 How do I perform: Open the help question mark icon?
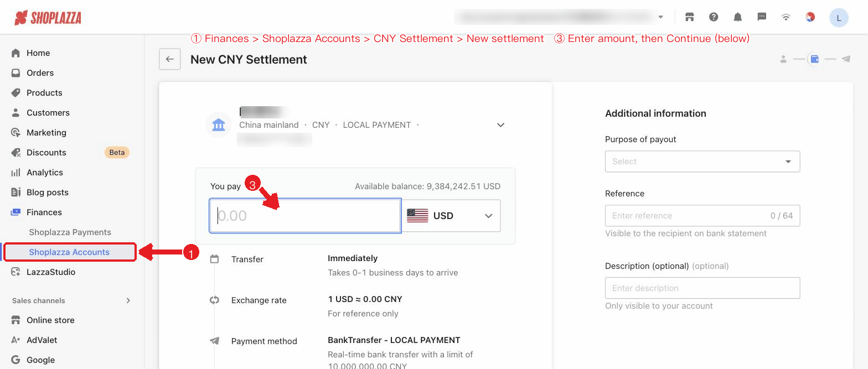[x=714, y=17]
